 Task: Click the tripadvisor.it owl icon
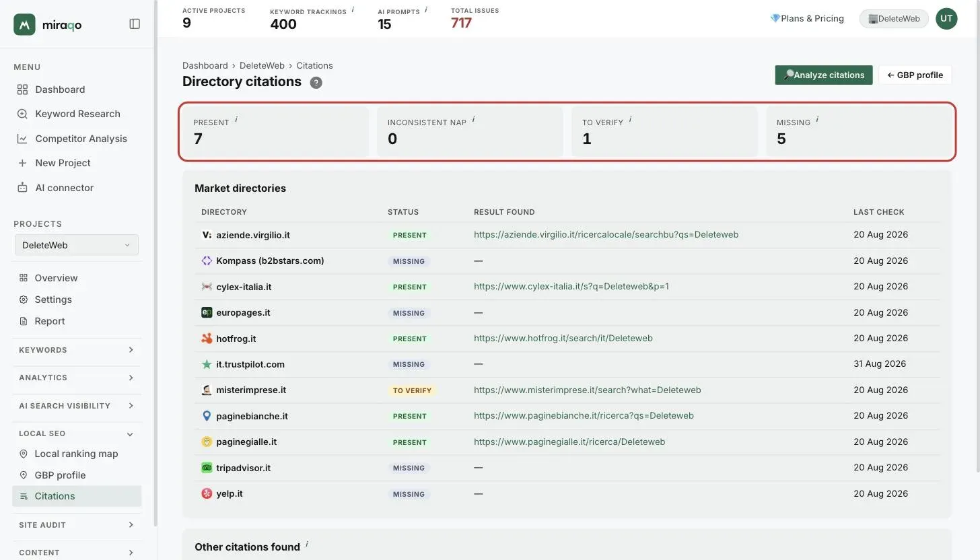pos(207,468)
